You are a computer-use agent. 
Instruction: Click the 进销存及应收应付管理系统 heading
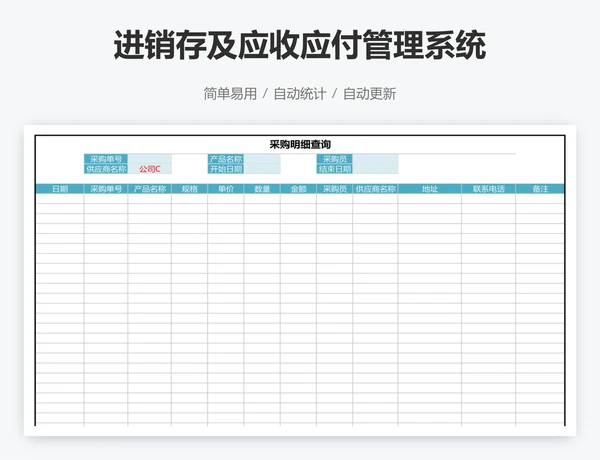coord(300,45)
